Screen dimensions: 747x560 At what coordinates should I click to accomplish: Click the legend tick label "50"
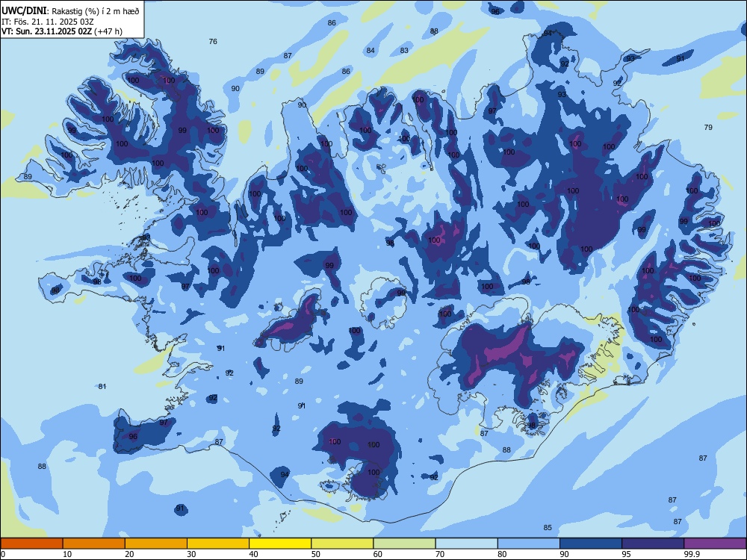(316, 554)
